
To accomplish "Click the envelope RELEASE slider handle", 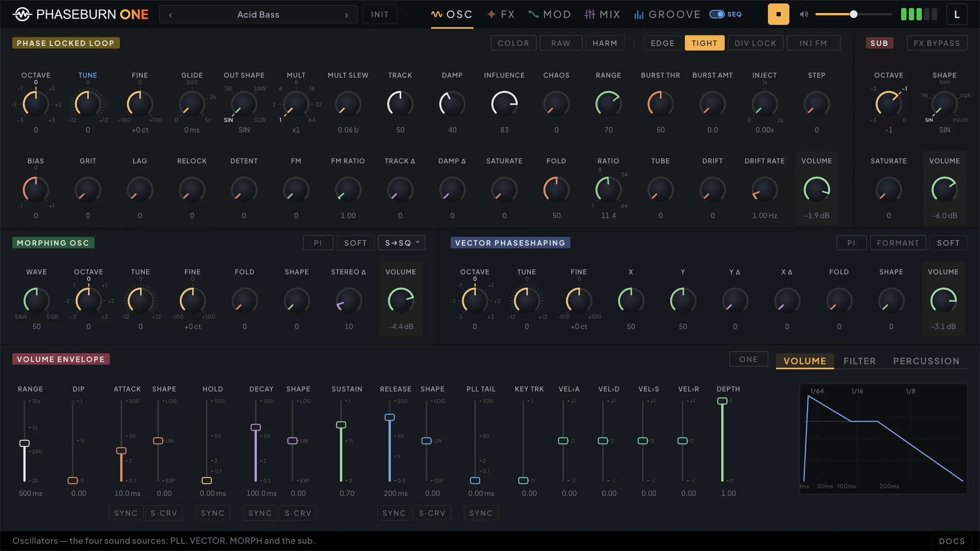I will (x=390, y=417).
